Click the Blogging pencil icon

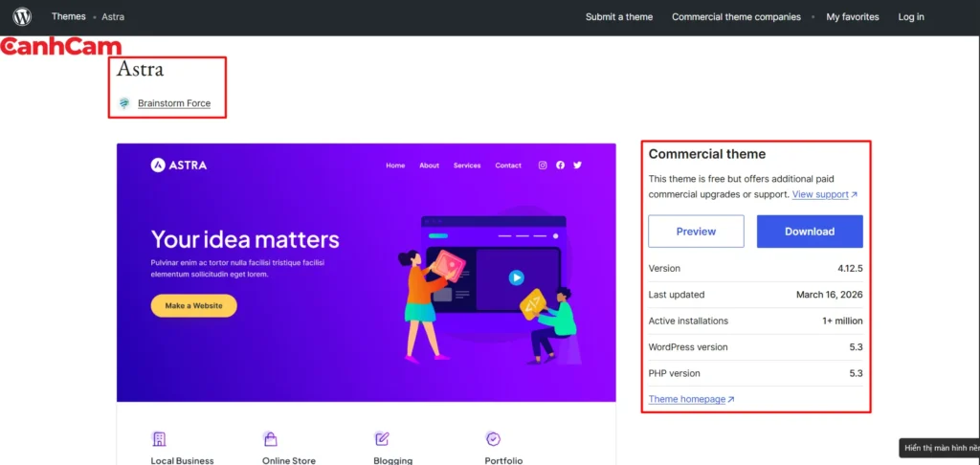click(382, 439)
